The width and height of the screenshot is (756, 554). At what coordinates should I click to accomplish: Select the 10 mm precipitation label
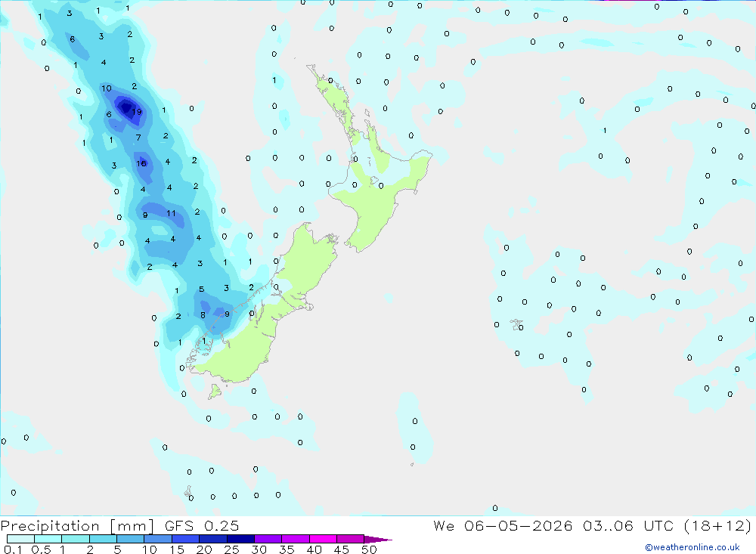click(107, 88)
